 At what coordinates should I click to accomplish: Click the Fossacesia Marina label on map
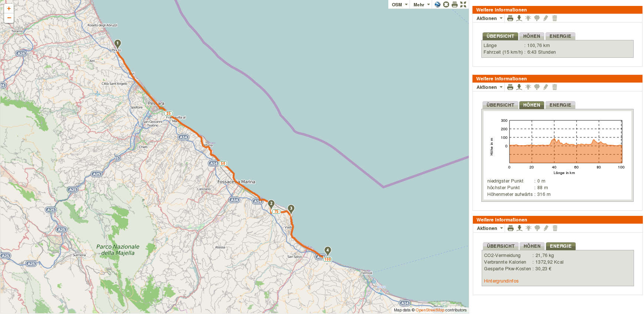pos(236,182)
